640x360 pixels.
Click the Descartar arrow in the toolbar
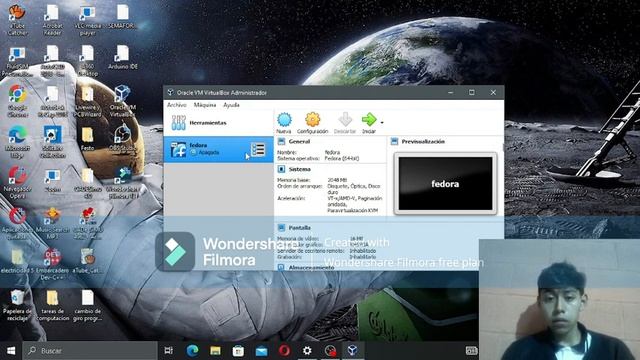(x=345, y=123)
